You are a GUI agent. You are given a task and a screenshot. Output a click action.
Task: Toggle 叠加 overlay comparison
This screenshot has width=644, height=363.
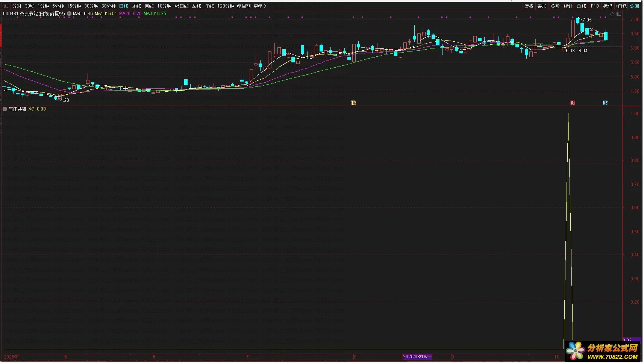point(542,6)
